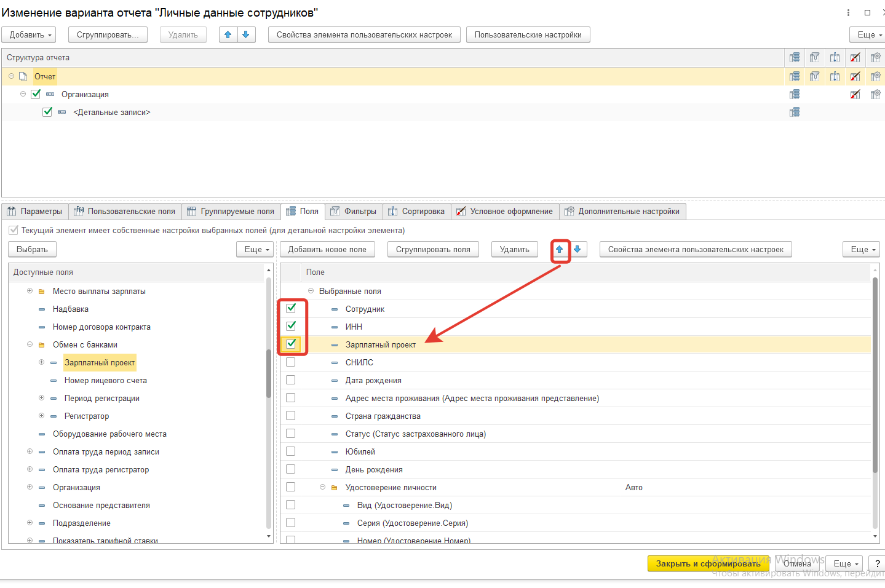The width and height of the screenshot is (885, 588).
Task: Uncheck the Организация grouping checkbox
Action: click(36, 94)
